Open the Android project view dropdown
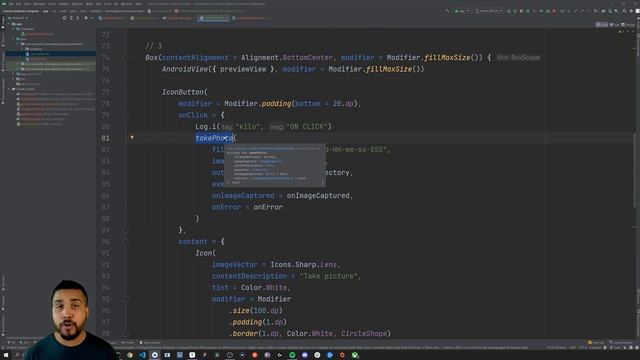 click(x=18, y=18)
